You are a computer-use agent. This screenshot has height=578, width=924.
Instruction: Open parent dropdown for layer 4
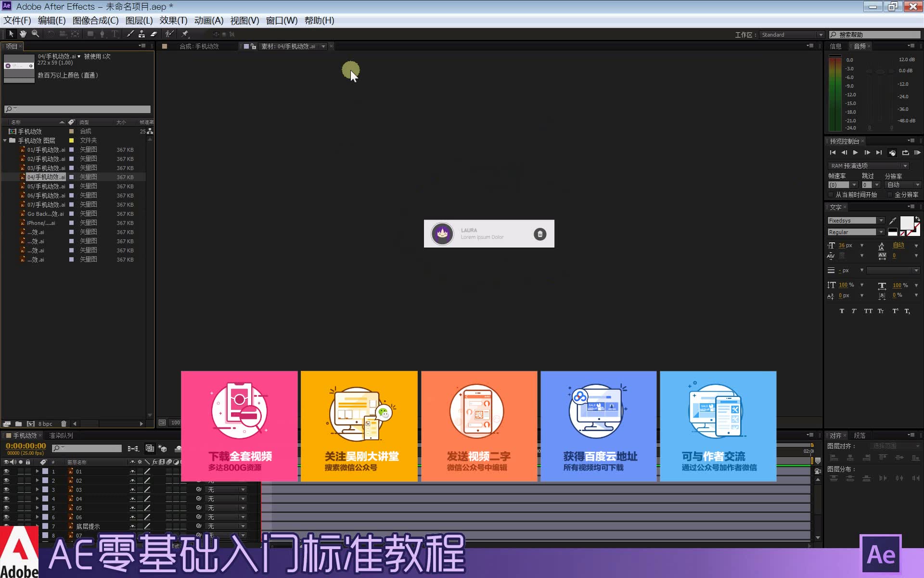[226, 499]
